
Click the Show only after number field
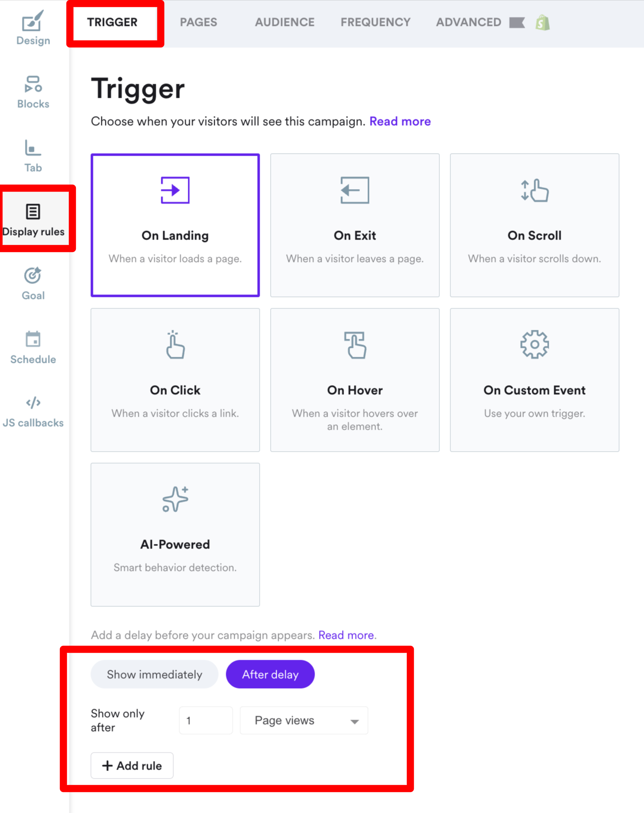click(206, 720)
